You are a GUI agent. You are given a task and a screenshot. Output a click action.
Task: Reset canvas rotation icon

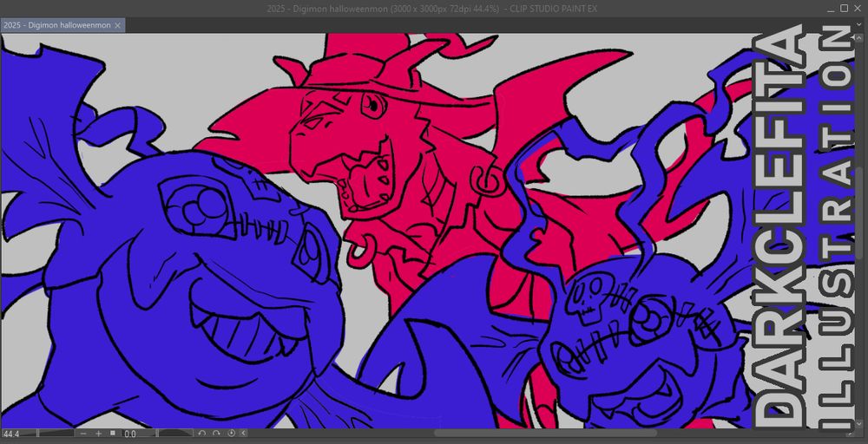(x=232, y=434)
